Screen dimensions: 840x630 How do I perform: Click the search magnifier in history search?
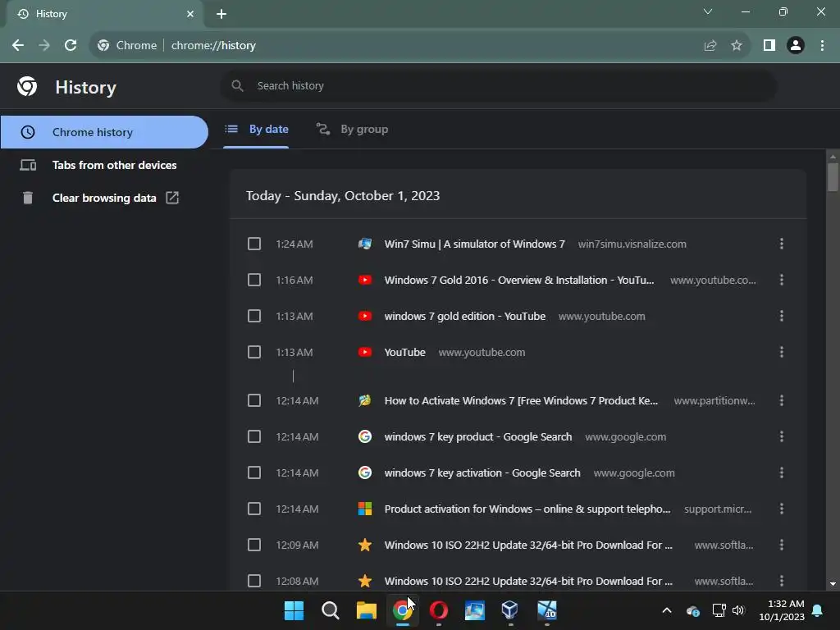point(237,85)
